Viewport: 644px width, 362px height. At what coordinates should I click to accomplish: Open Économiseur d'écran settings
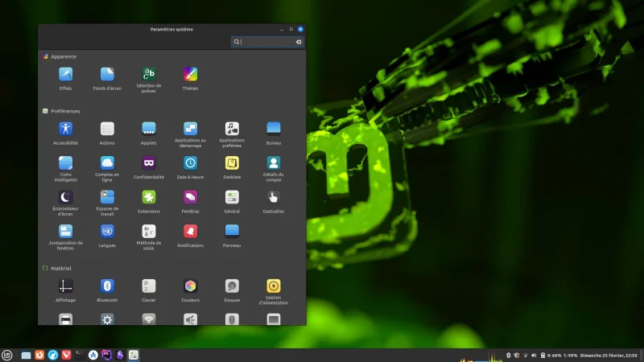(x=65, y=203)
